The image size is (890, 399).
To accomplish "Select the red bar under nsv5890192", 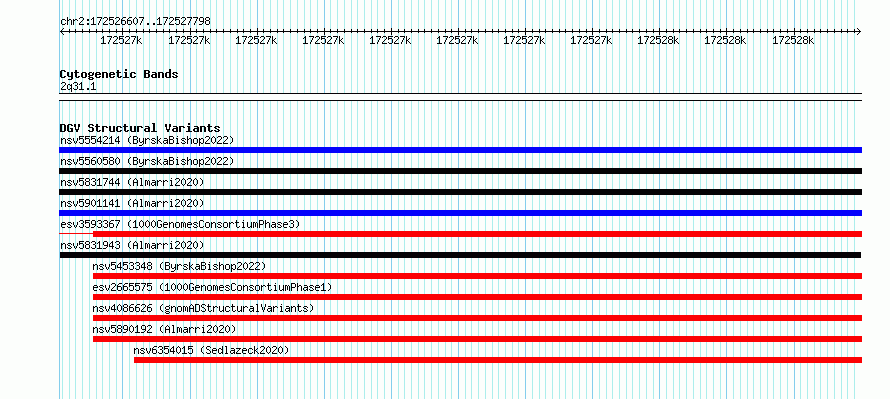I will click(x=477, y=339).
